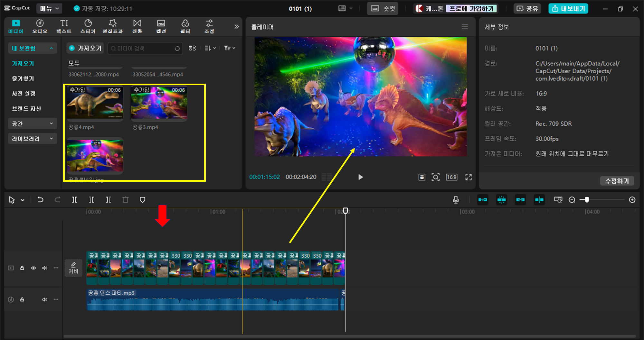Click the 내보내기 export button
This screenshot has height=340, width=644.
[x=568, y=9]
